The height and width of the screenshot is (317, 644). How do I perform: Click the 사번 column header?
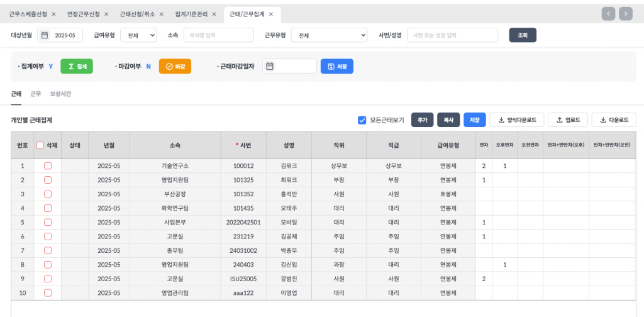(x=243, y=145)
